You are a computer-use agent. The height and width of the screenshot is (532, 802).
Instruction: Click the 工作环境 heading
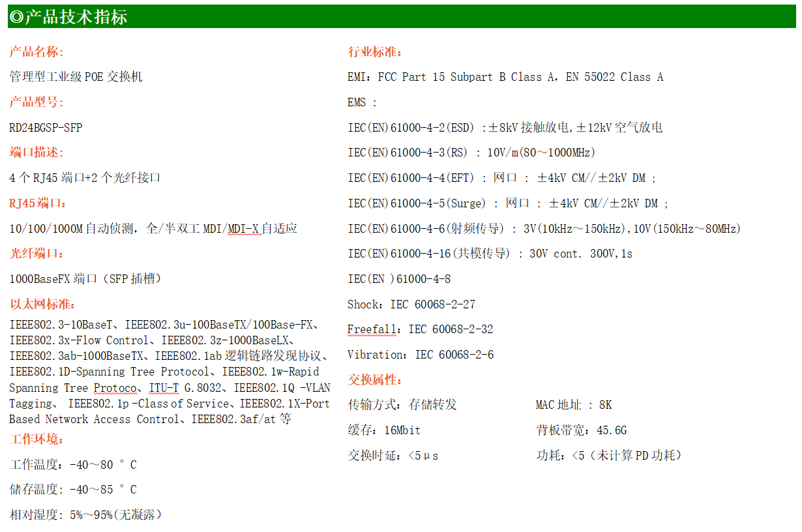pyautogui.click(x=37, y=439)
